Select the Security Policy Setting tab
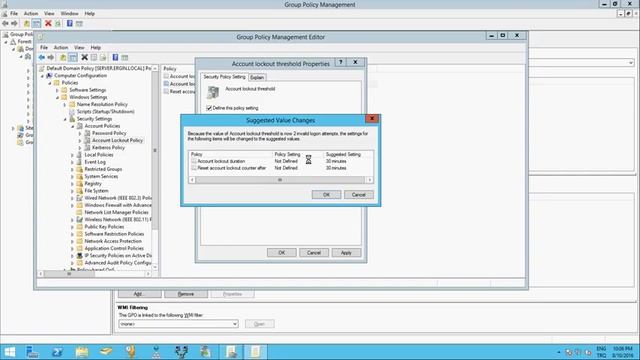 224,77
